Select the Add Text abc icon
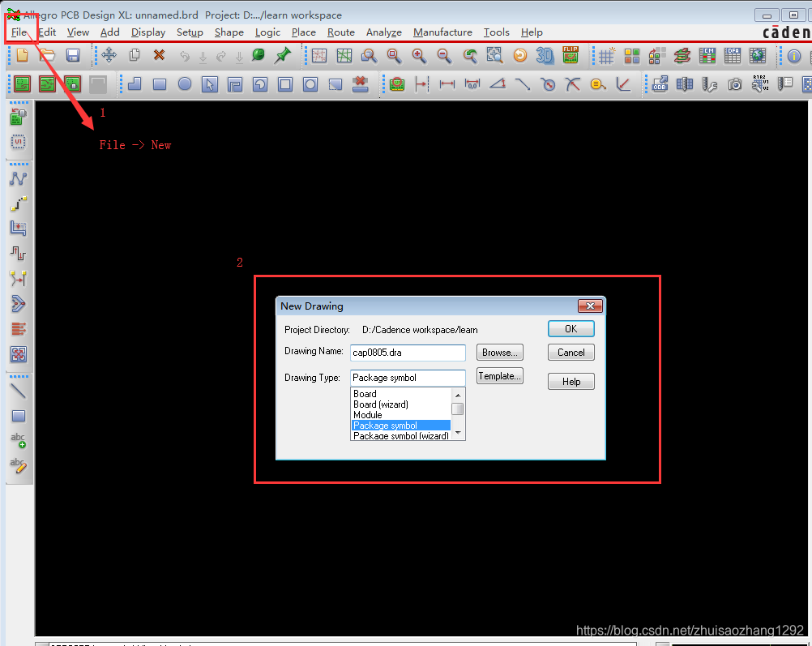The image size is (812, 646). tap(18, 440)
